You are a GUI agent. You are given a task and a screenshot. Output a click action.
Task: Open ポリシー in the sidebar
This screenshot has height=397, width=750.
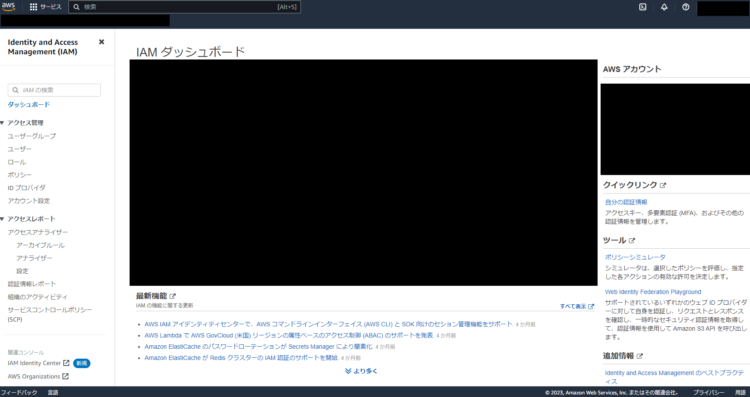coord(20,175)
